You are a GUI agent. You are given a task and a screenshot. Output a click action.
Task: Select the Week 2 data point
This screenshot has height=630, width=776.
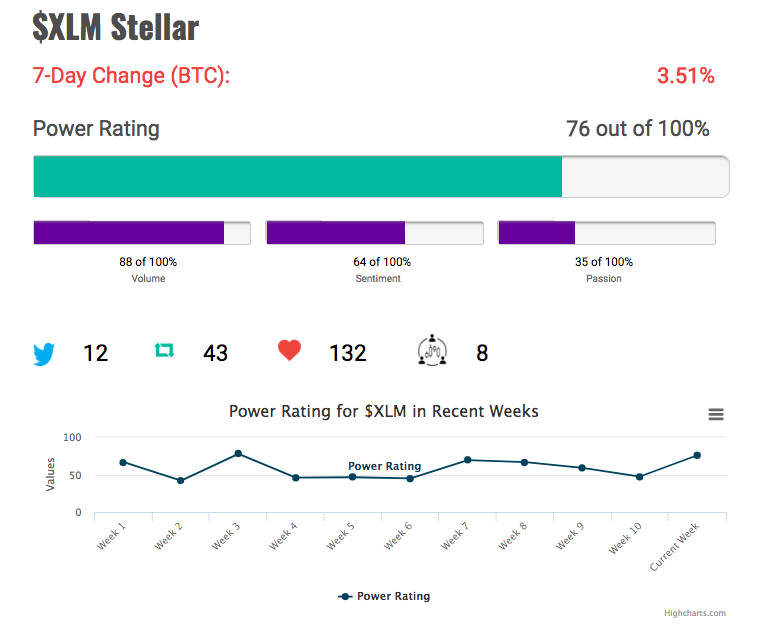coord(181,481)
